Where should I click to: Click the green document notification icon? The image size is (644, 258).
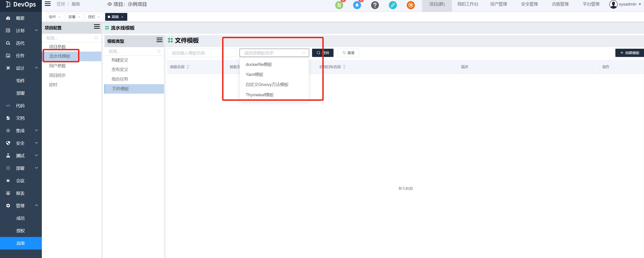click(x=339, y=5)
